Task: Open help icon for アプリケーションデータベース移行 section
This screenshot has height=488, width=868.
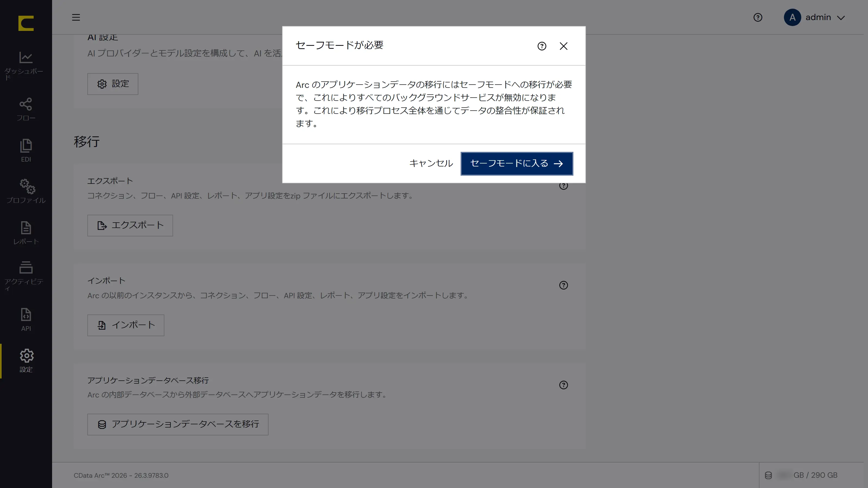Action: pyautogui.click(x=563, y=385)
